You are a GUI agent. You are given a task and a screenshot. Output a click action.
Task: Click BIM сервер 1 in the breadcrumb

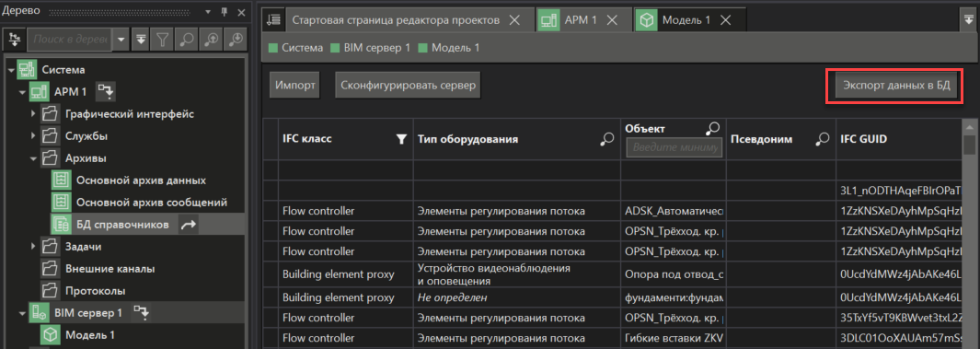click(x=377, y=48)
